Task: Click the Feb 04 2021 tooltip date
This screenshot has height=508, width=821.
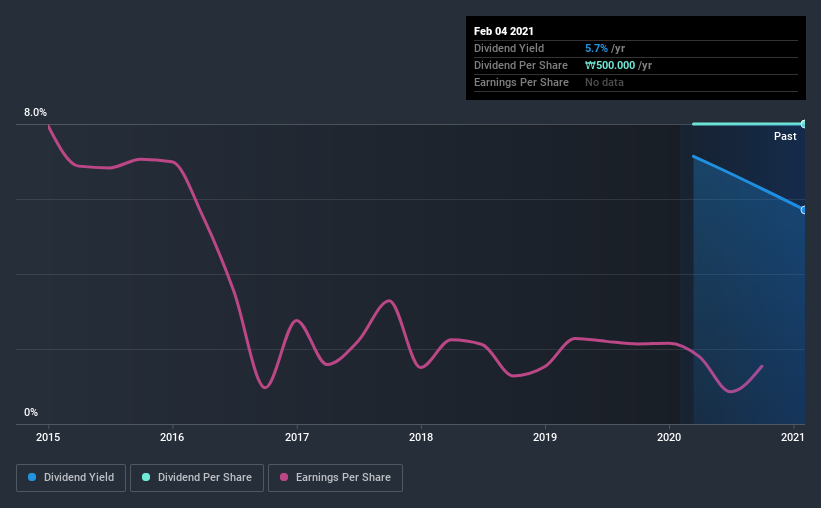Action: (x=504, y=31)
